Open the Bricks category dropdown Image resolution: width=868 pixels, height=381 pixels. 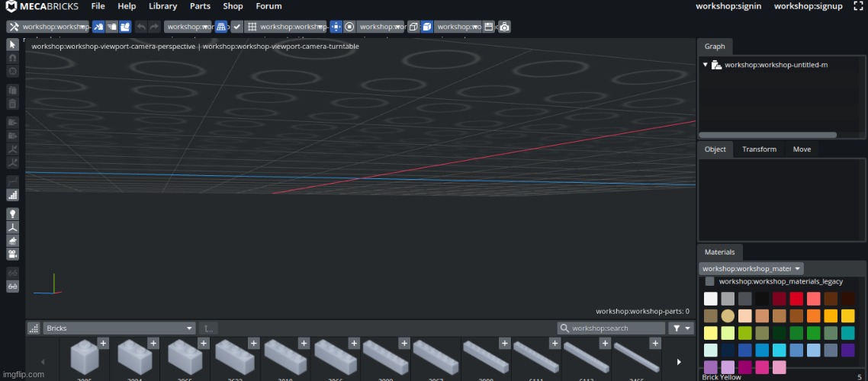tap(119, 328)
